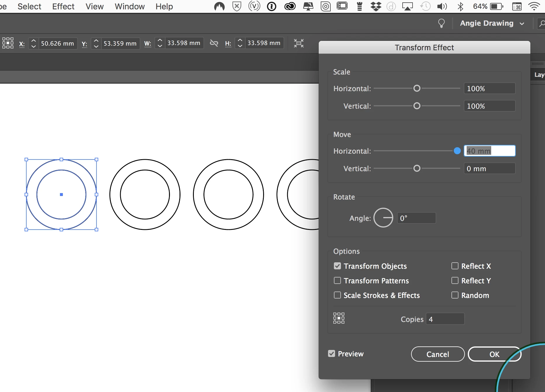Click the W width stepper arrows
The width and height of the screenshot is (545, 392).
tap(160, 43)
